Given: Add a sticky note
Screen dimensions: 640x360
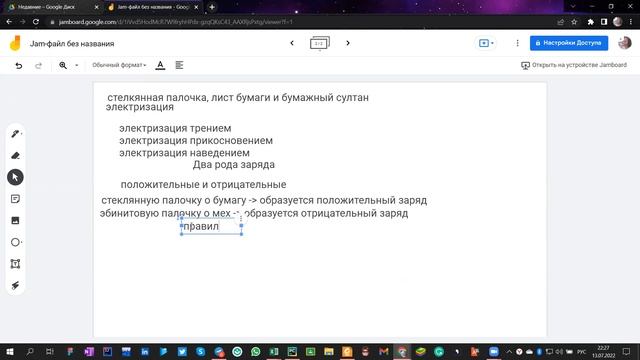Looking at the screenshot, I should point(16,199).
